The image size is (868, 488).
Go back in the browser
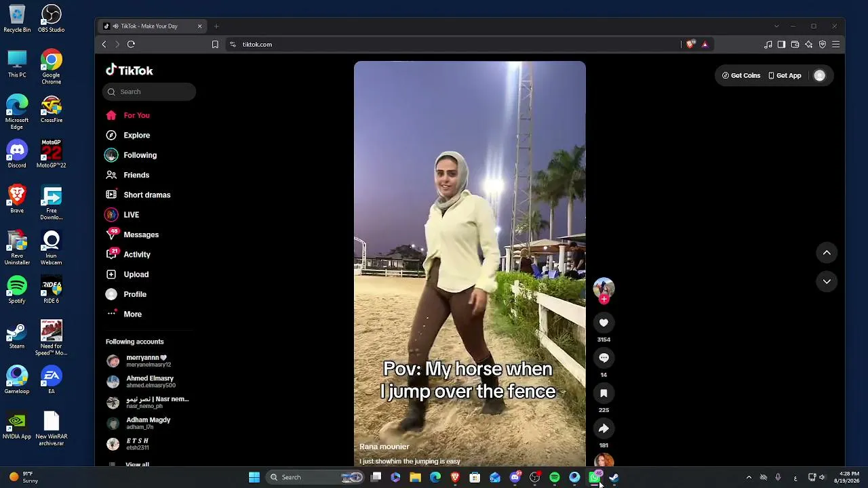click(104, 45)
